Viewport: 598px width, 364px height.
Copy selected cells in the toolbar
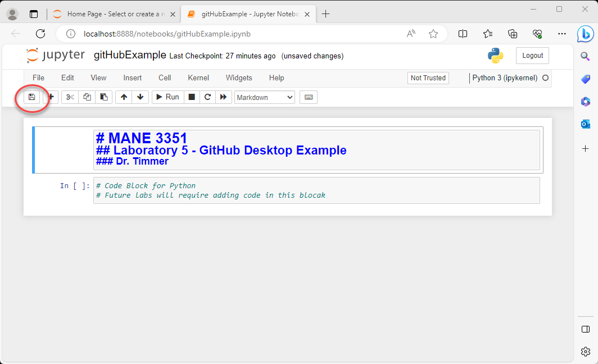87,97
